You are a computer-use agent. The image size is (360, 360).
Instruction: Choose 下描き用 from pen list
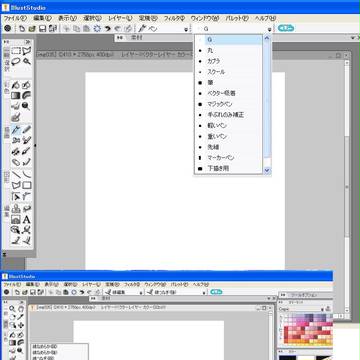[x=228, y=168]
